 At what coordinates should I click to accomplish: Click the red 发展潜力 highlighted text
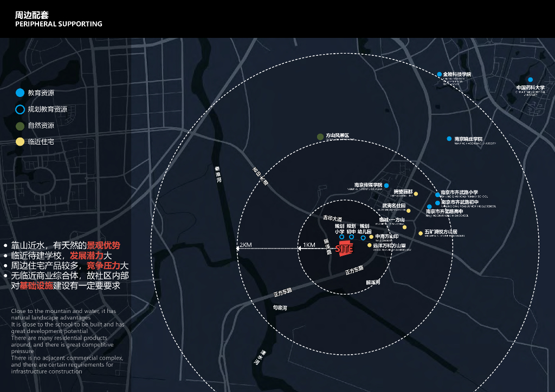click(x=86, y=256)
